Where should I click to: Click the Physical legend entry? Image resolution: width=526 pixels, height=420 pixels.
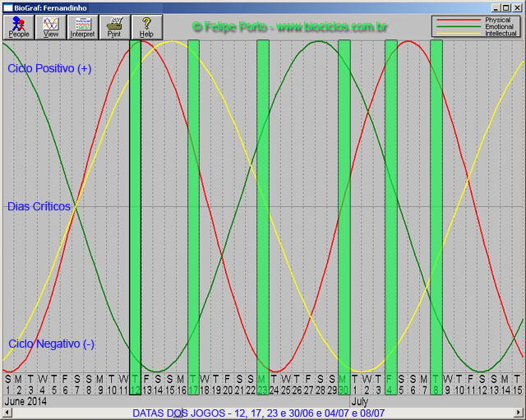coord(477,20)
